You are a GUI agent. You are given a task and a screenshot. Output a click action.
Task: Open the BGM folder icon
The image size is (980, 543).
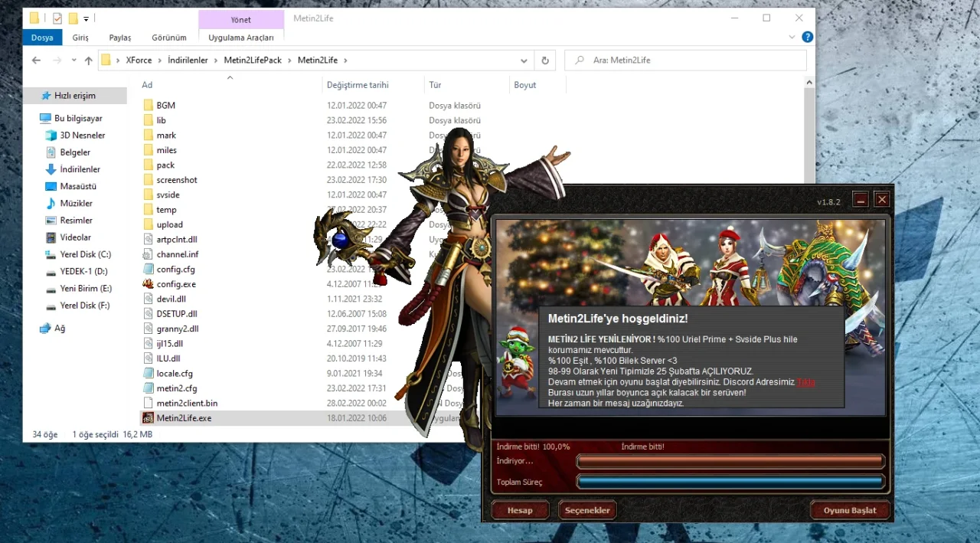[149, 105]
